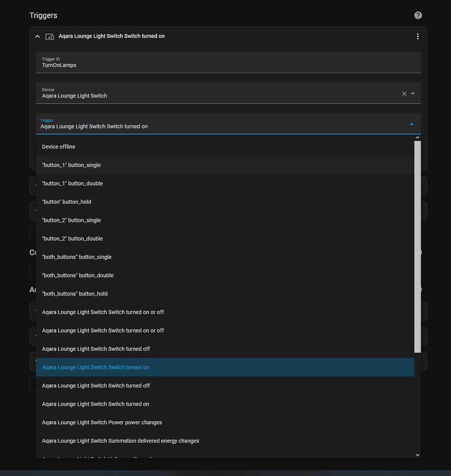Close the Trigger dropdown via the blue caret

(412, 124)
